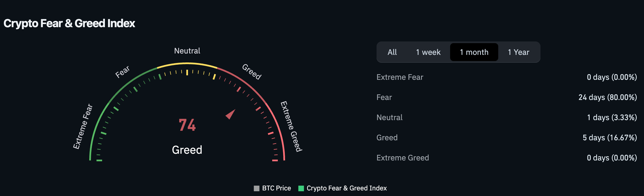Click the Extreme Greed gauge label
Screen dimensions: 644x196
(x=291, y=127)
